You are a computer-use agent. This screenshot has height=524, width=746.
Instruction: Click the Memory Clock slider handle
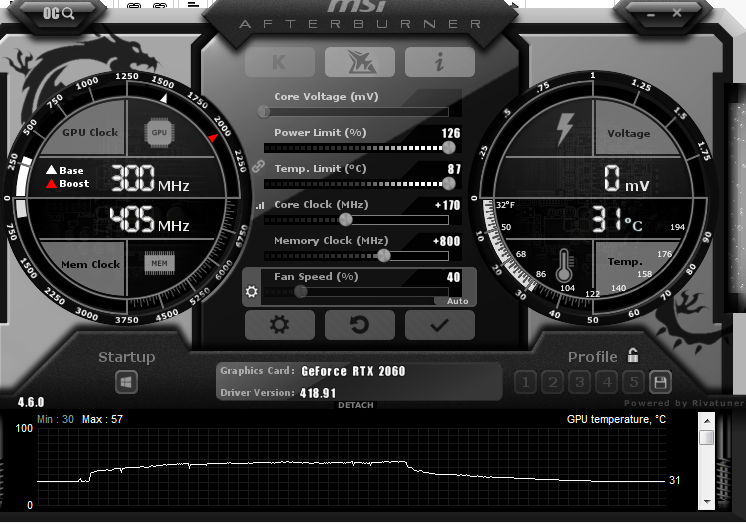(384, 256)
